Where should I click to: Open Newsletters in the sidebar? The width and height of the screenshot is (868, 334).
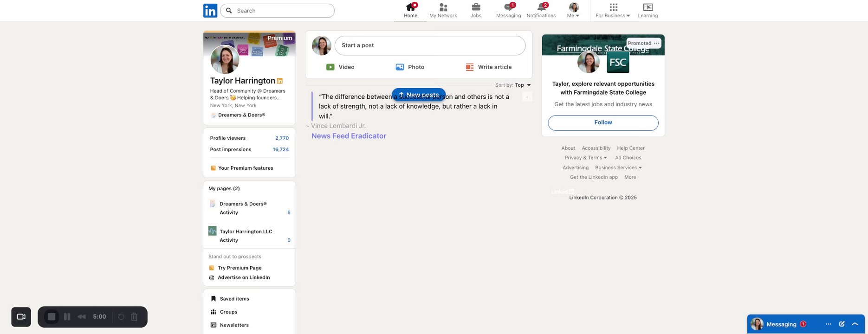[x=229, y=325]
